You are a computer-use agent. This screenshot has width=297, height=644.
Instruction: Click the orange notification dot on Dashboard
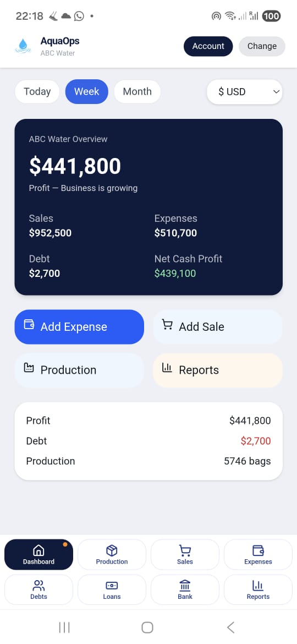pyautogui.click(x=65, y=544)
